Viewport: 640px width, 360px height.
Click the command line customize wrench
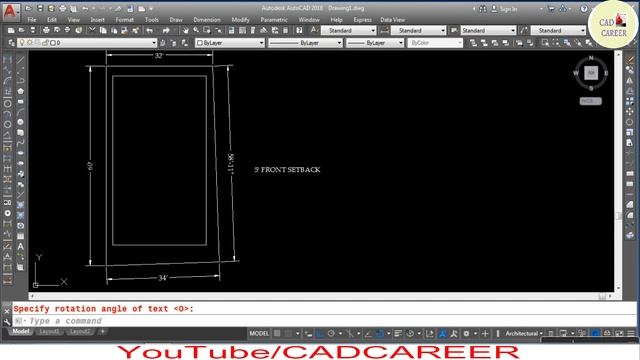tap(7, 322)
